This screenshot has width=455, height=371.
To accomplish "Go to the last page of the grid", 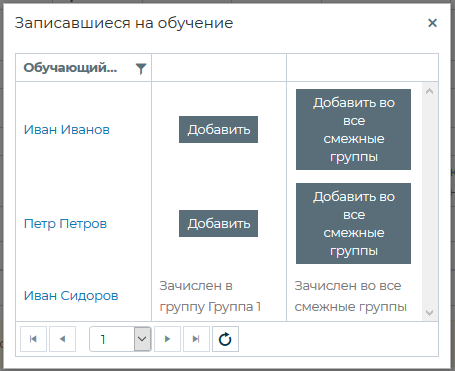I will click(x=196, y=339).
